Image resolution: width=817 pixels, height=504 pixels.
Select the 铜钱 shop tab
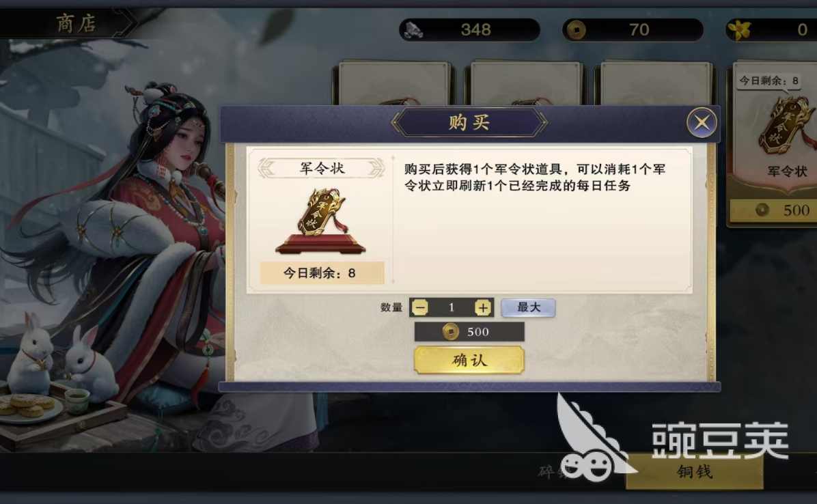(695, 472)
